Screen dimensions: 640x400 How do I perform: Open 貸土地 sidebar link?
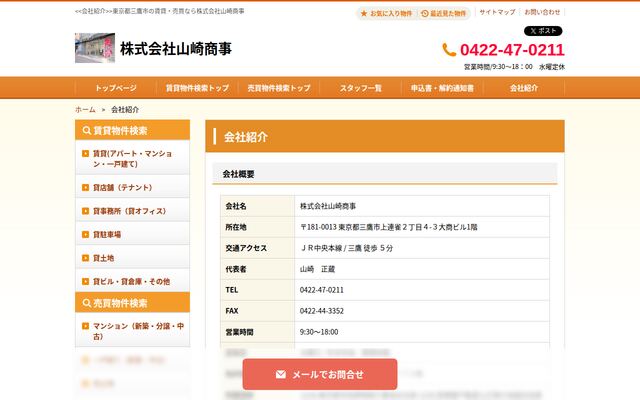click(133, 258)
